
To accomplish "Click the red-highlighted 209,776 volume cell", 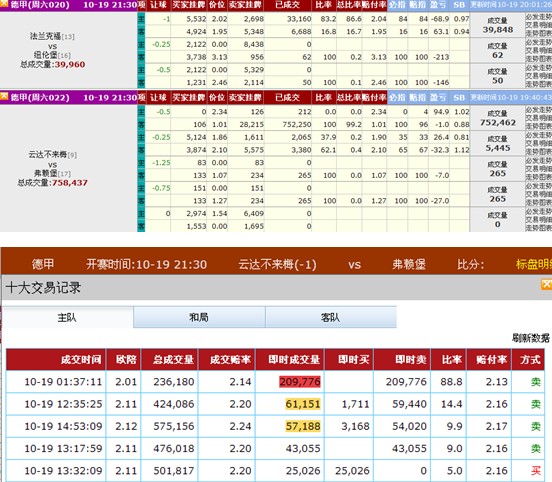I will 300,382.
